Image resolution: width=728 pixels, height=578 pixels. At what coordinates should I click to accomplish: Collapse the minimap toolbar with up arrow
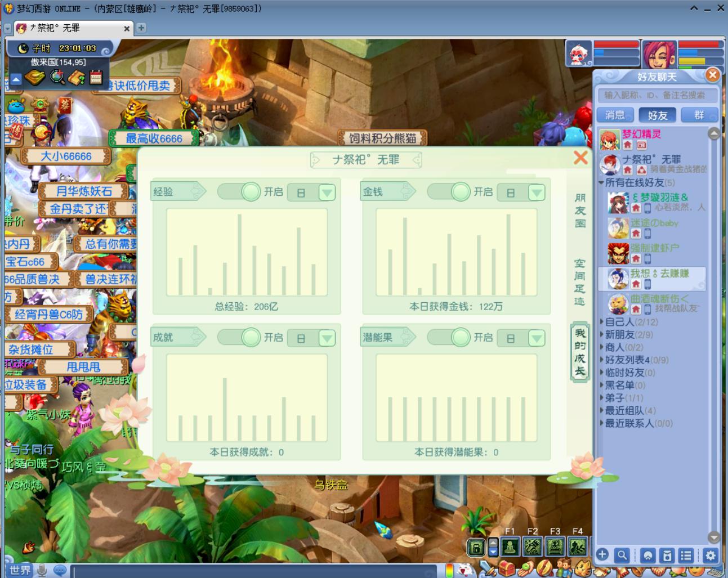click(x=16, y=79)
